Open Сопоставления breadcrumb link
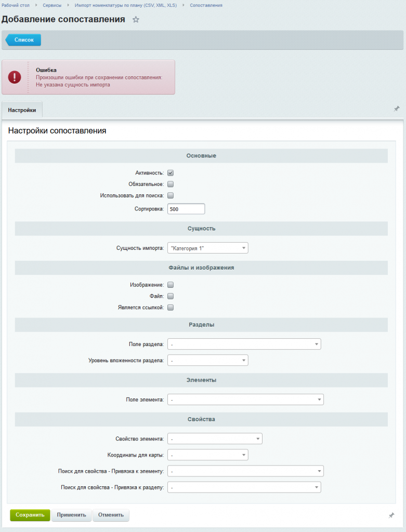406x532 pixels. 206,5
